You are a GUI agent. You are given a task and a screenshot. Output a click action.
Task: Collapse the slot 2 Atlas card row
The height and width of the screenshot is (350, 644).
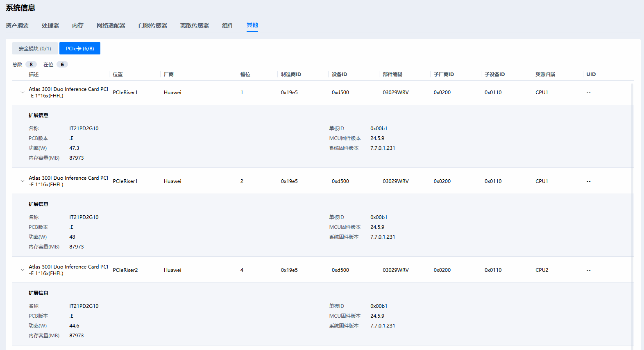(x=23, y=181)
